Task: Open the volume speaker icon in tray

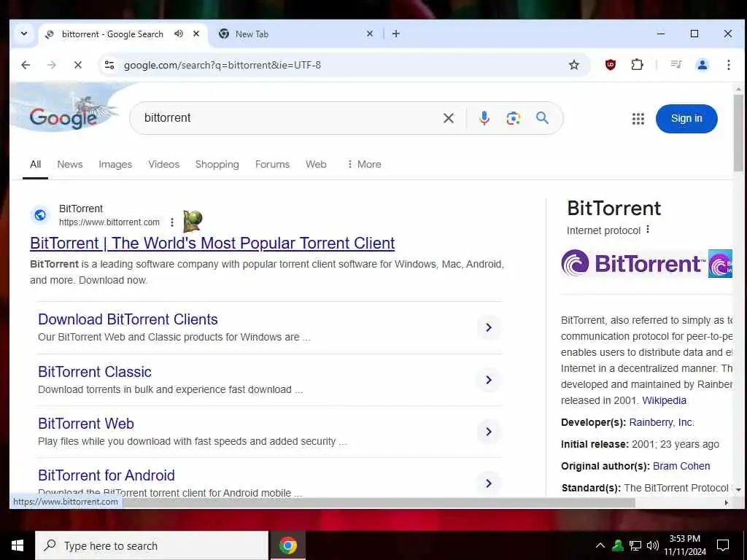Action: 653,545
